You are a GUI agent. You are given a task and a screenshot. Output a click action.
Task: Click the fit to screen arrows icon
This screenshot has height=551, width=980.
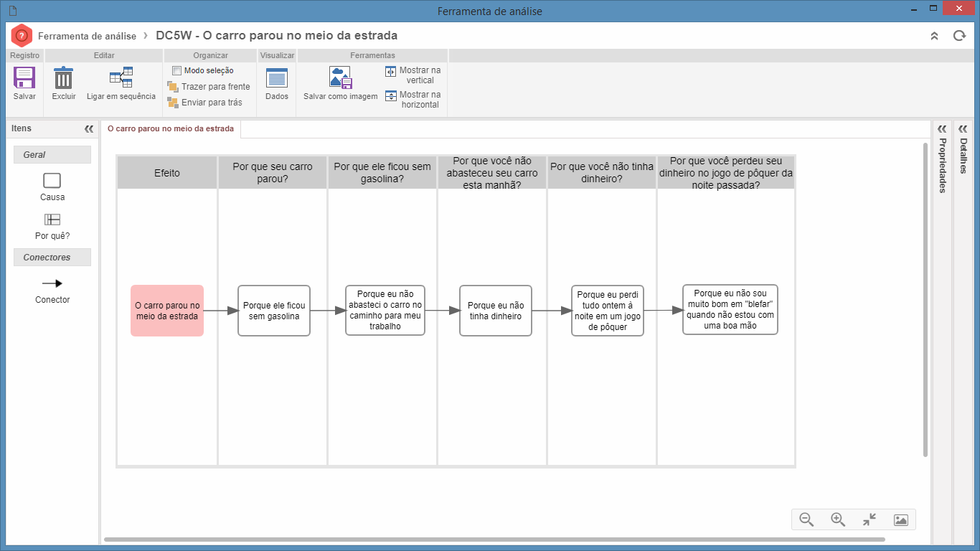click(x=870, y=519)
